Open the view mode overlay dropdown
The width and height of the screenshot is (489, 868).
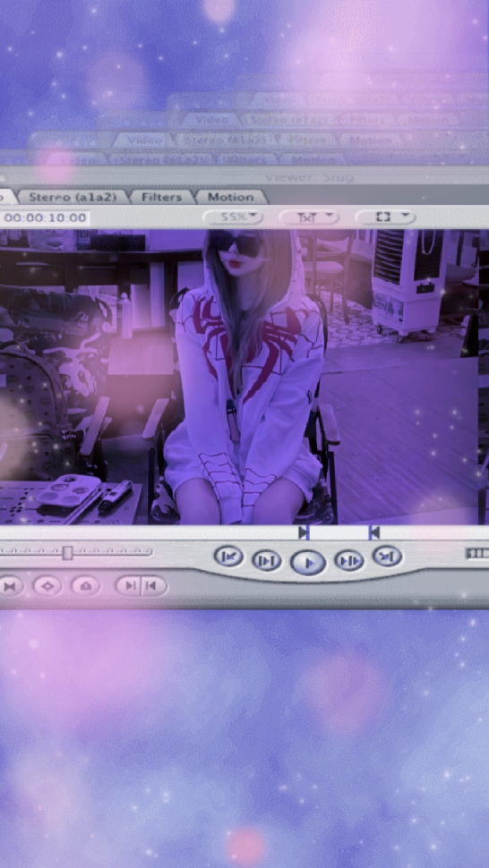pos(385,217)
